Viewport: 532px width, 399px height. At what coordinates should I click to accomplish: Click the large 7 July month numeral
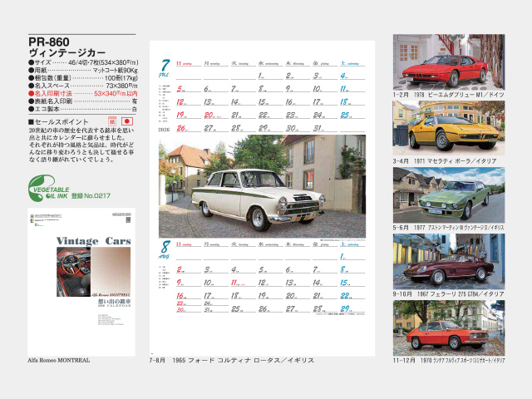click(165, 65)
